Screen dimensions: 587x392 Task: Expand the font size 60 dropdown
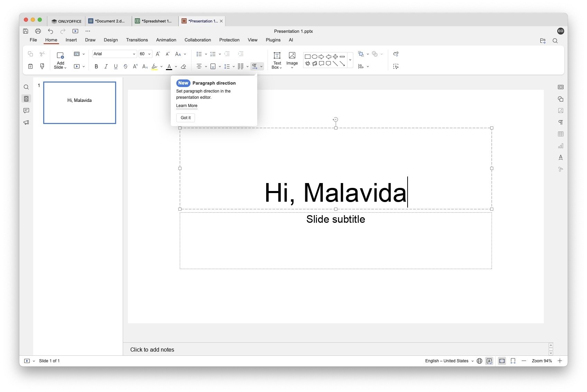[149, 54]
